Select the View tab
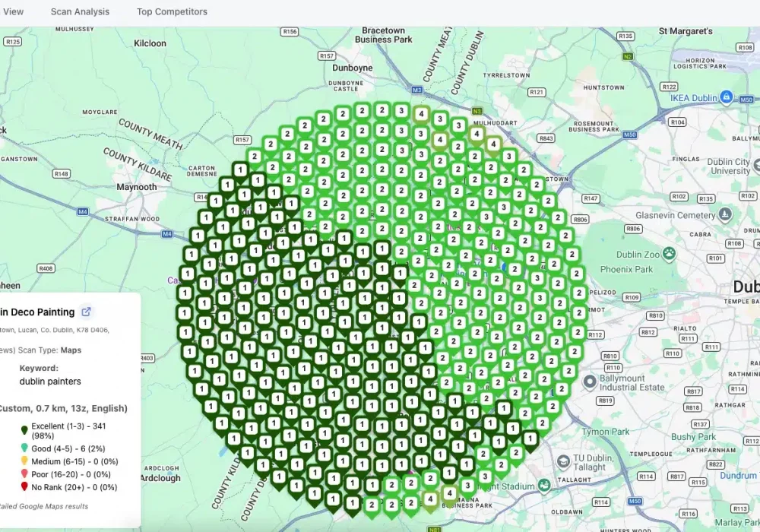 click(13, 11)
